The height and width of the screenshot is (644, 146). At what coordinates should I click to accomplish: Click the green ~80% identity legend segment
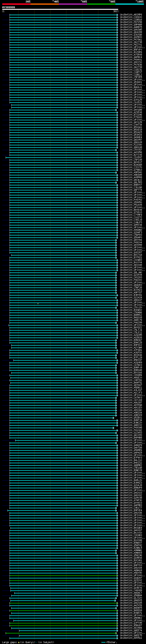[101, 4]
